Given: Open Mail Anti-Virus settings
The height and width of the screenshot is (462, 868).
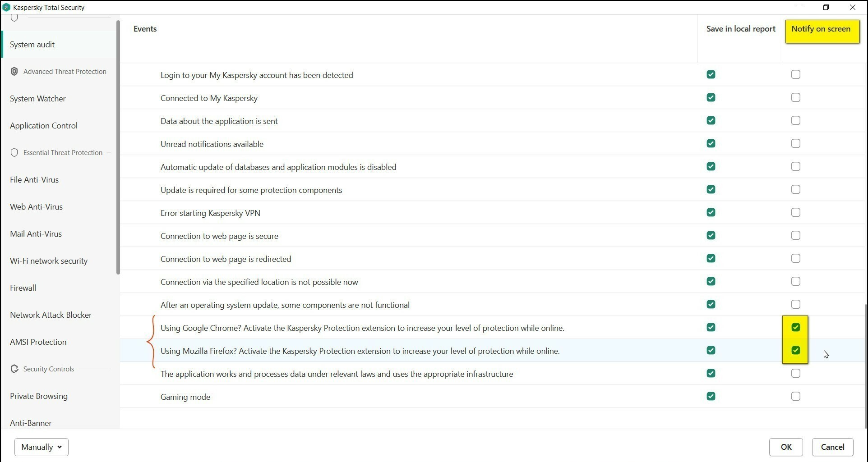Looking at the screenshot, I should coord(59,233).
